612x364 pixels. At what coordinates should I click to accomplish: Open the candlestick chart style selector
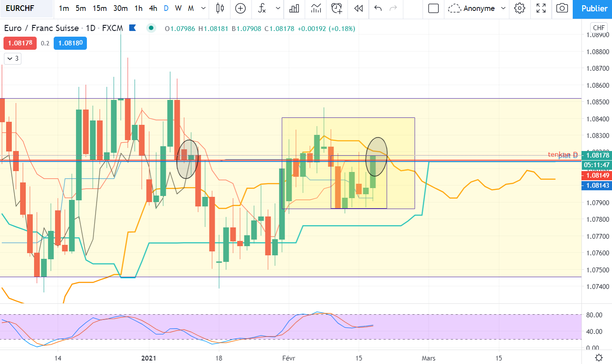click(x=220, y=8)
